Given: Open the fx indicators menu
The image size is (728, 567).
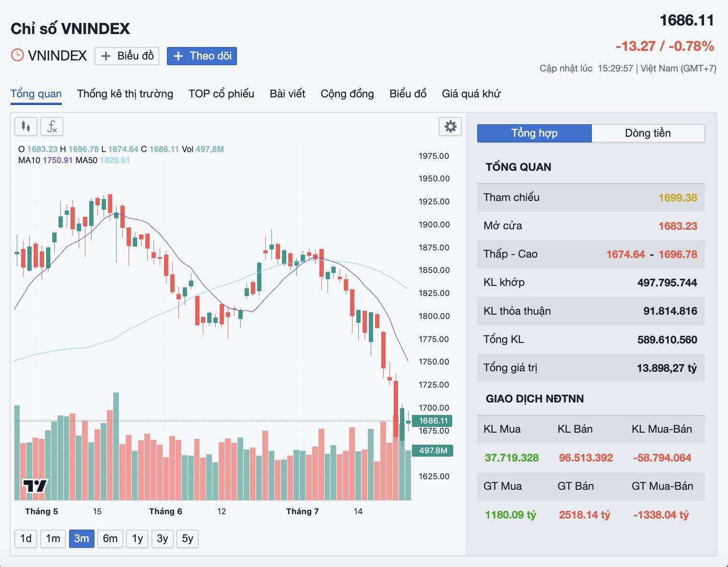Looking at the screenshot, I should (x=52, y=127).
